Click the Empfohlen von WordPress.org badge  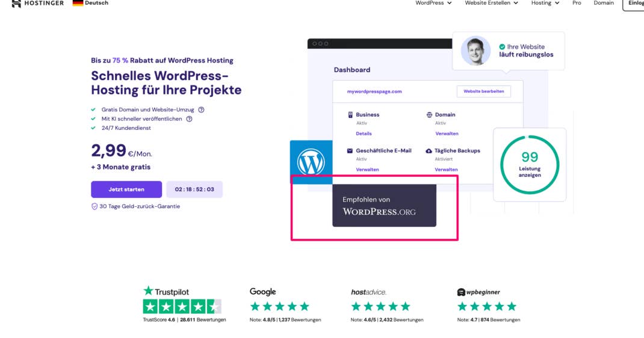(x=384, y=206)
